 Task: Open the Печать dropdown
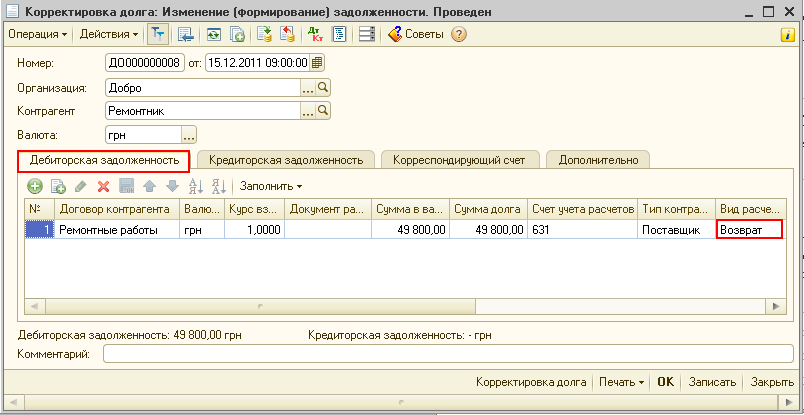click(x=621, y=382)
